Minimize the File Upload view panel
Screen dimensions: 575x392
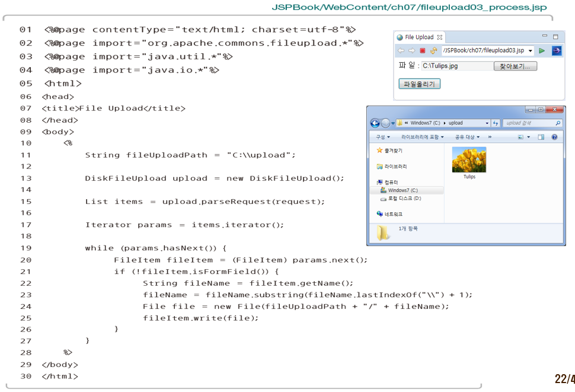click(545, 36)
